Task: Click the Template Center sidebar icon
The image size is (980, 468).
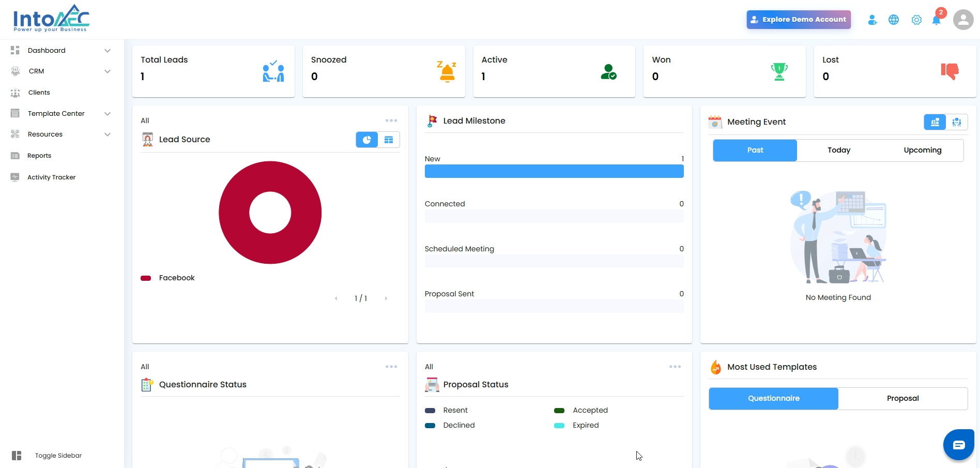Action: (15, 113)
